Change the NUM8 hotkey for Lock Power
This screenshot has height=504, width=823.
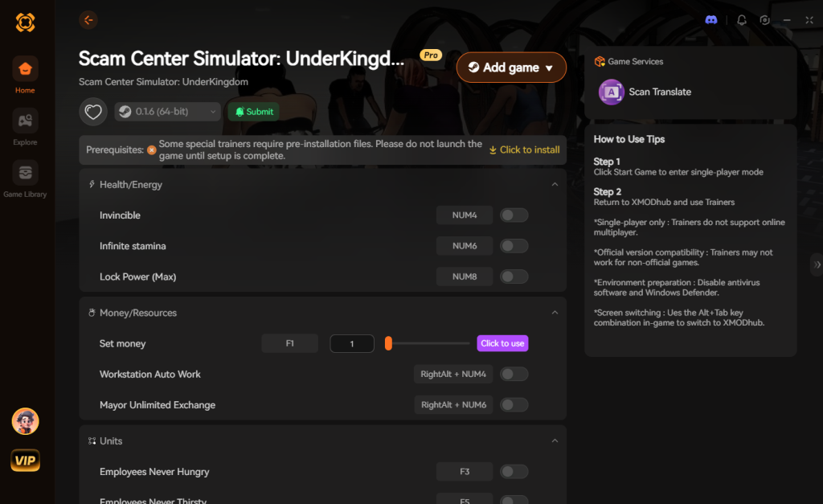click(465, 277)
